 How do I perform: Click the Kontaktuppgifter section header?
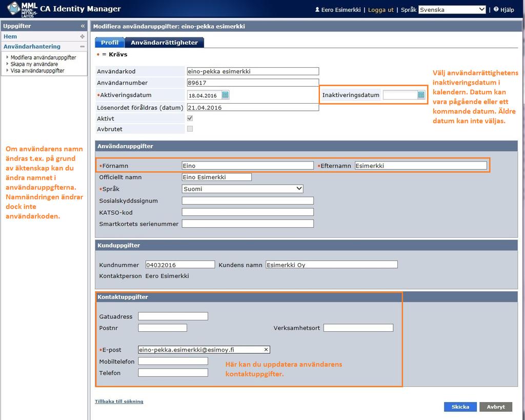tap(306, 297)
